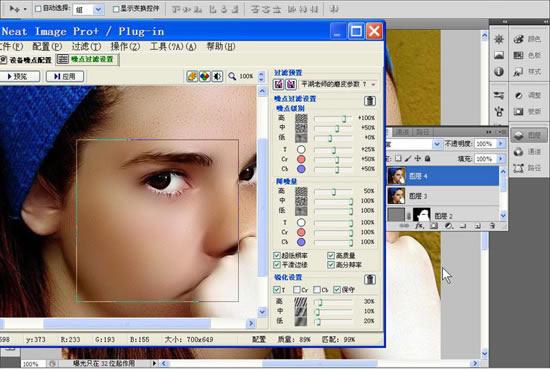Open the Device Noise Profile (设备噪点配置) tab

[26, 60]
